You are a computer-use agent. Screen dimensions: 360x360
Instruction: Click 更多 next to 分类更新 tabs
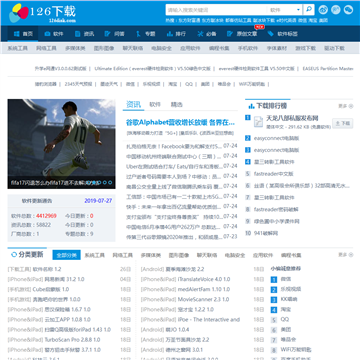[x=346, y=255]
